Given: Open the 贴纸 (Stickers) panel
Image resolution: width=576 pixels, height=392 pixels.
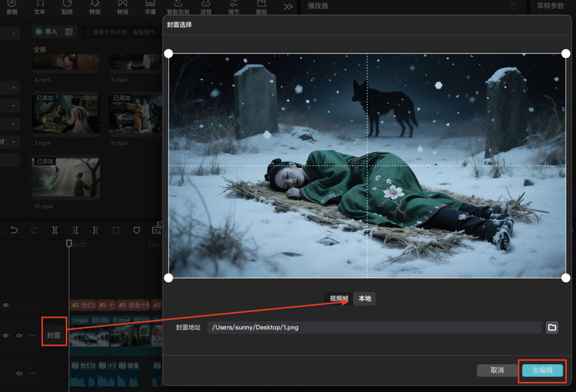Looking at the screenshot, I should coord(67,7).
